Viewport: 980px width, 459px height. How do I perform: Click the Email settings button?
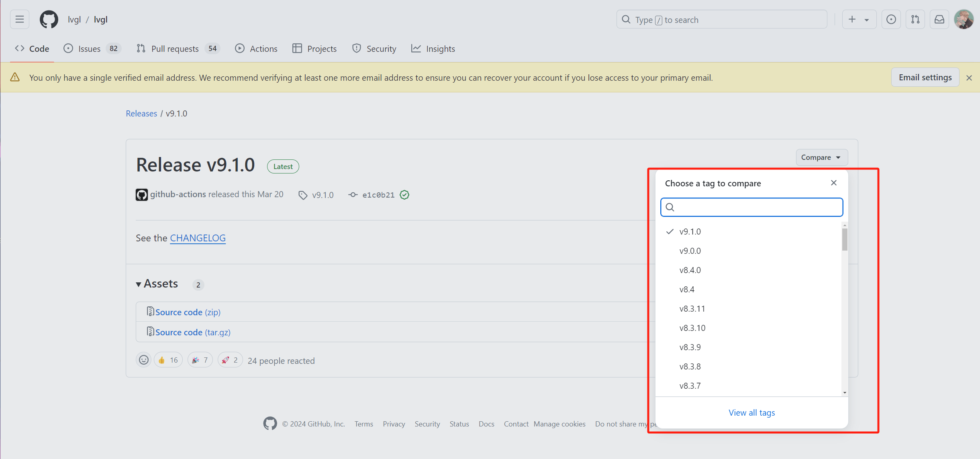(x=925, y=77)
